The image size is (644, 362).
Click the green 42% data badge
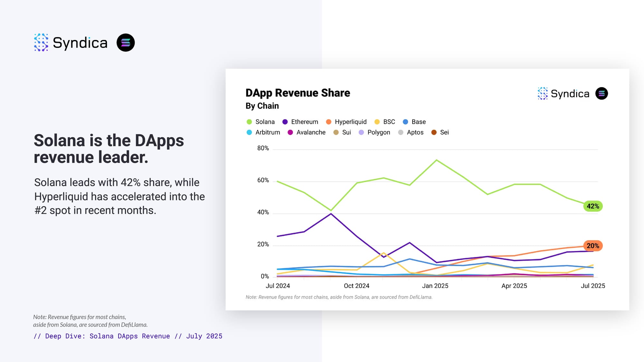(x=593, y=206)
